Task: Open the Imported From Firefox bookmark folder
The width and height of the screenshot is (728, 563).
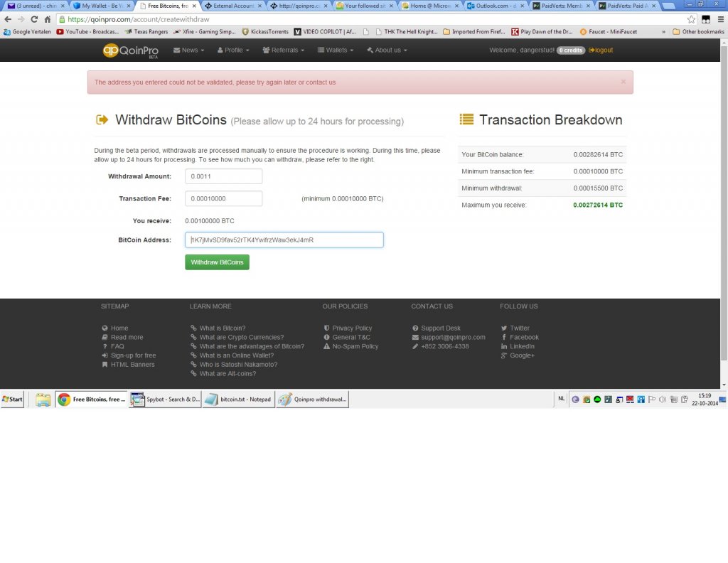Action: point(474,31)
